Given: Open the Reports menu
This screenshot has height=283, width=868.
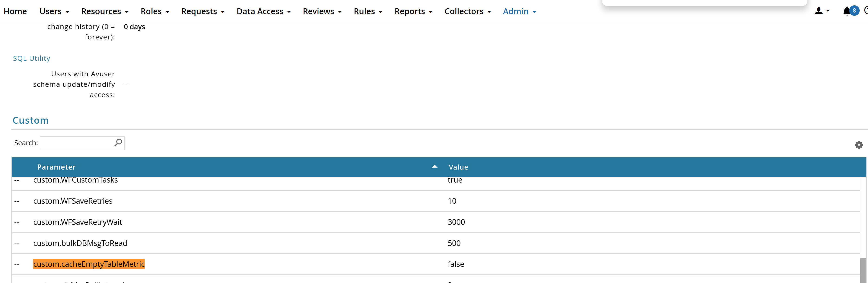Looking at the screenshot, I should [413, 11].
